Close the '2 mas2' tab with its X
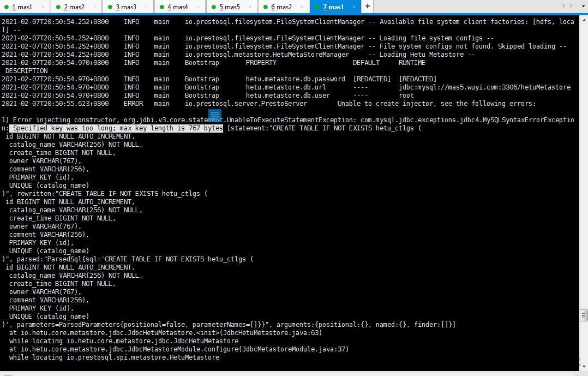 (94, 7)
